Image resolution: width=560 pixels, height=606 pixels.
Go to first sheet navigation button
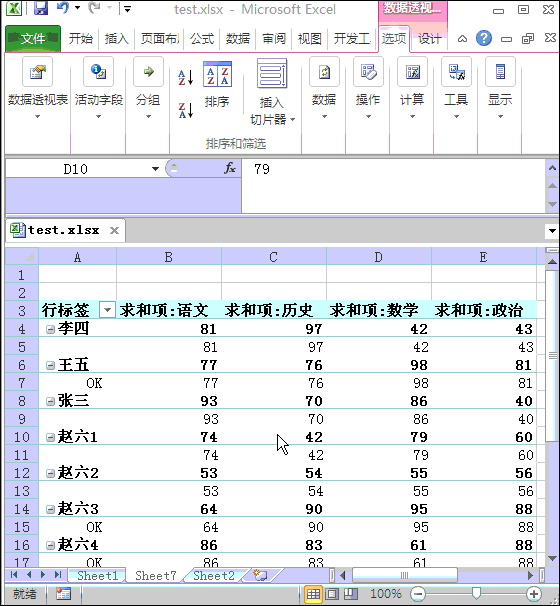(14, 575)
